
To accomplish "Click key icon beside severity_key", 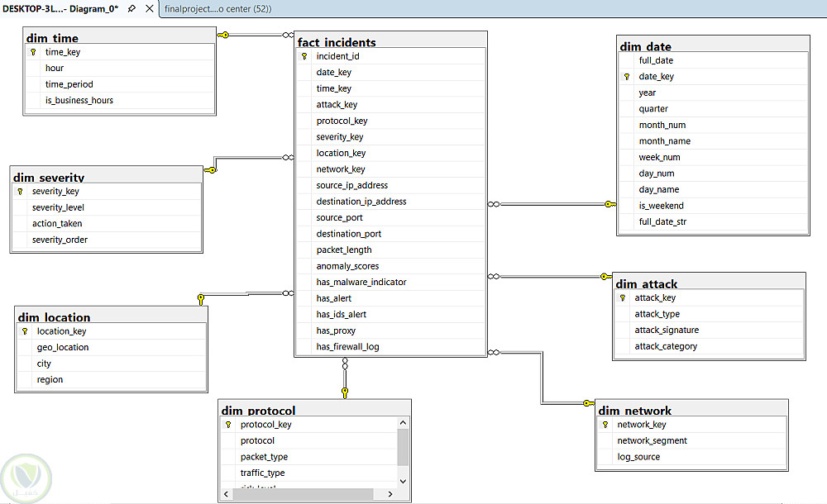I will 20,192.
